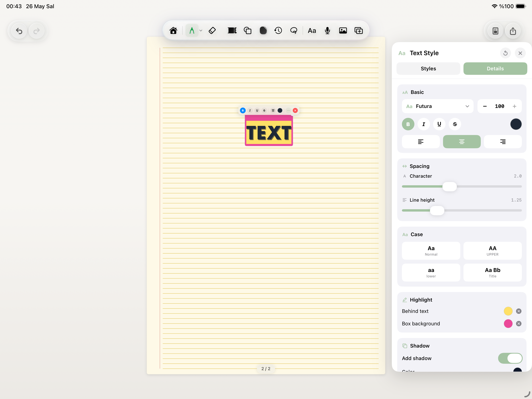Select the TEXT box on the page

pos(269,130)
